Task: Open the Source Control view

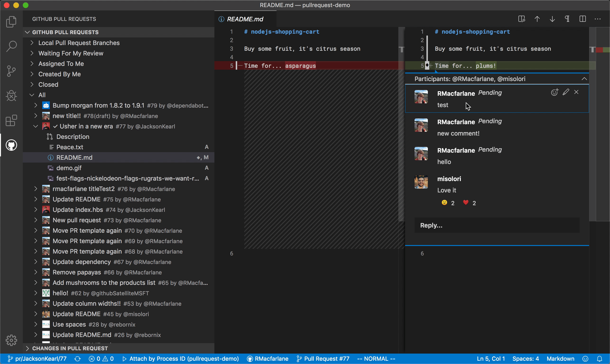Action: [11, 71]
